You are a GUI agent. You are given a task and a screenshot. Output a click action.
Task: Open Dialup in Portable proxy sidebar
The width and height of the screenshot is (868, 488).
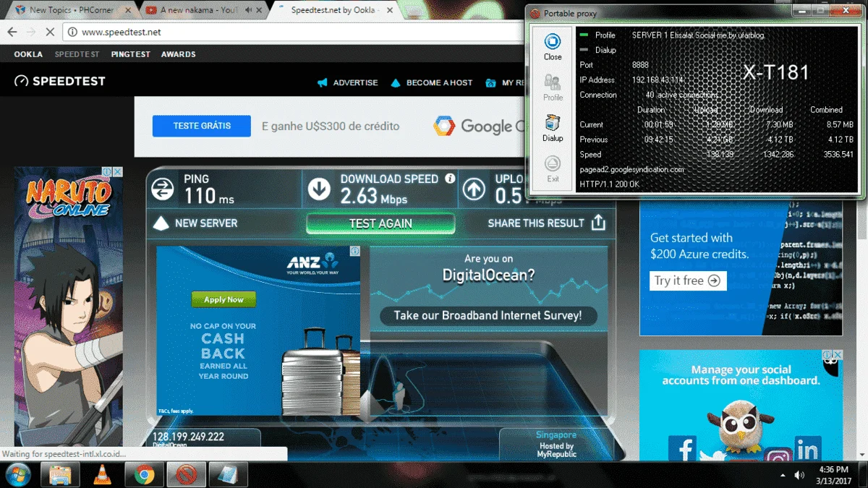tap(553, 123)
